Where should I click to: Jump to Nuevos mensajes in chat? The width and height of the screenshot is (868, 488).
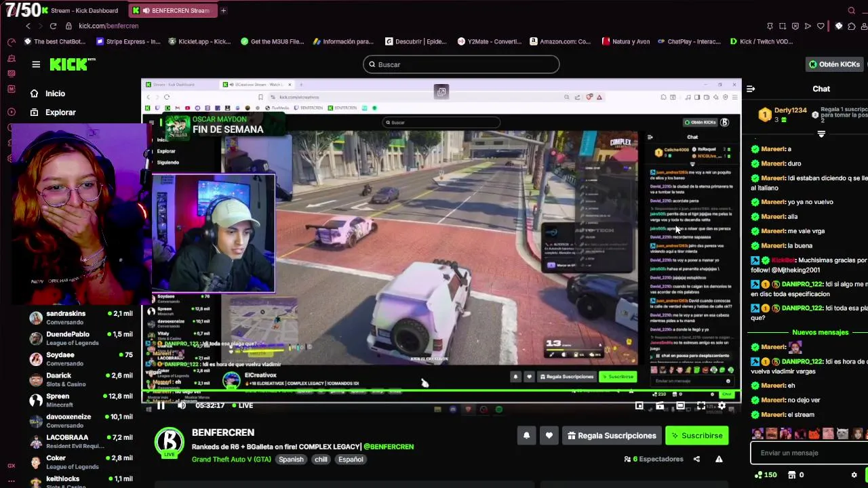tap(820, 332)
